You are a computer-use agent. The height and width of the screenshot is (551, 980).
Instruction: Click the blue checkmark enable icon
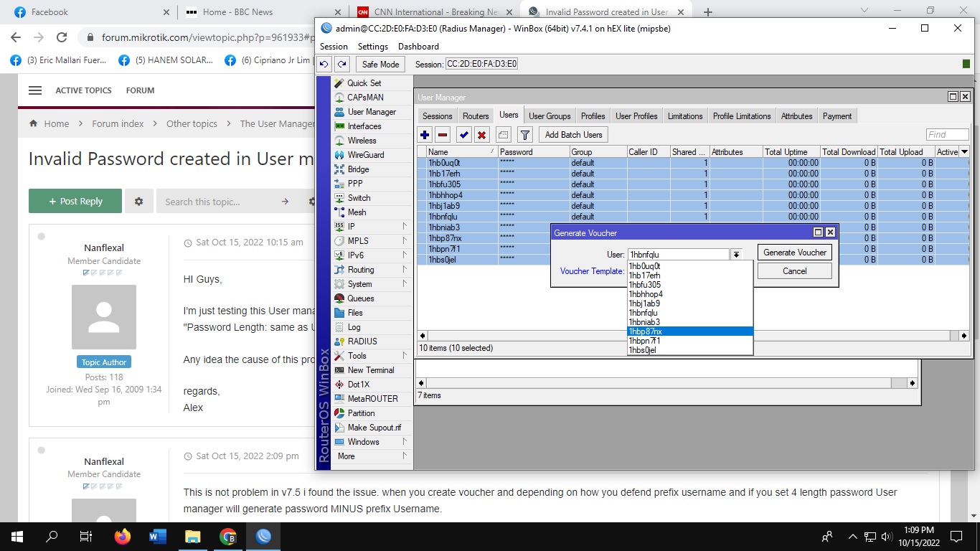(x=464, y=134)
